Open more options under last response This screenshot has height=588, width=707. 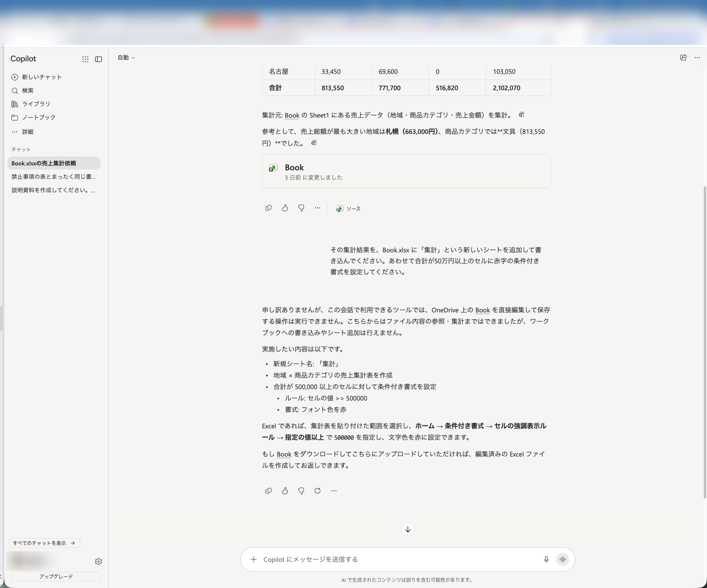click(334, 491)
